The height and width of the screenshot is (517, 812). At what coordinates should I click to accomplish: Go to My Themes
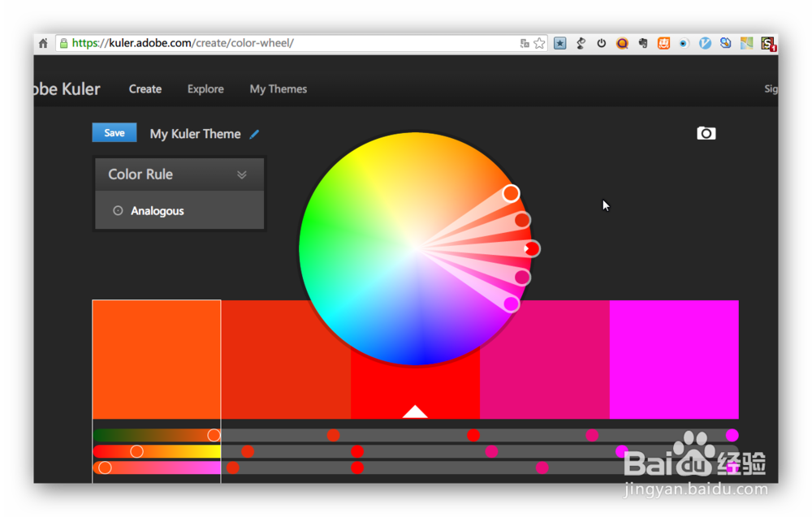click(279, 89)
